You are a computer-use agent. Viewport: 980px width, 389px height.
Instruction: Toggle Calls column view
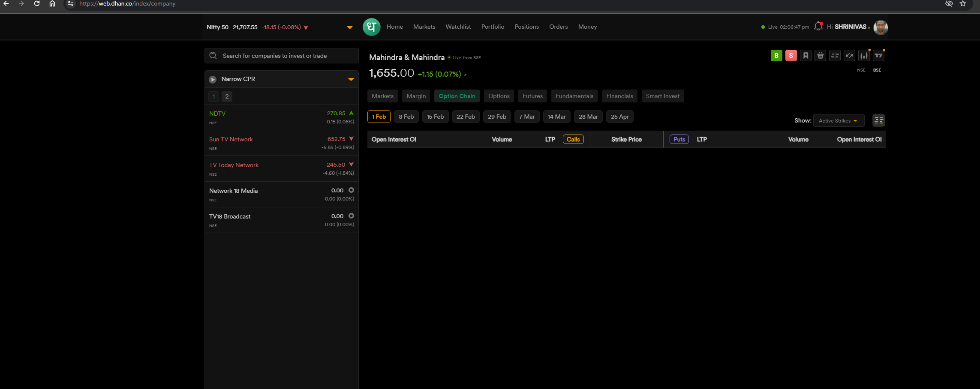pyautogui.click(x=573, y=139)
